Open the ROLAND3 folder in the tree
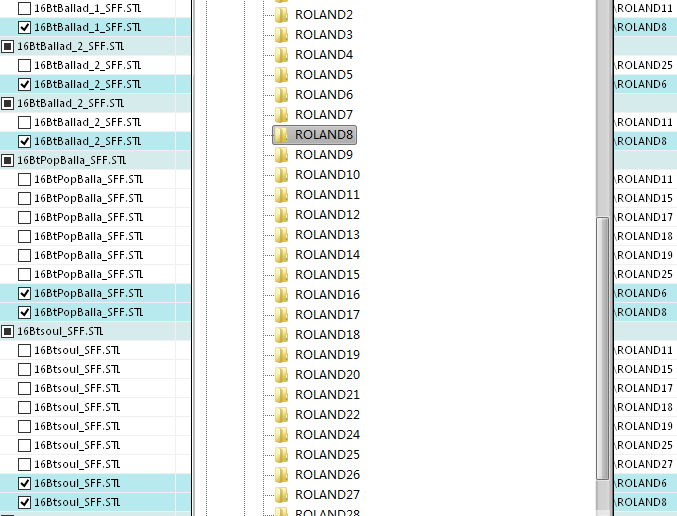The width and height of the screenshot is (677, 516). 323,35
